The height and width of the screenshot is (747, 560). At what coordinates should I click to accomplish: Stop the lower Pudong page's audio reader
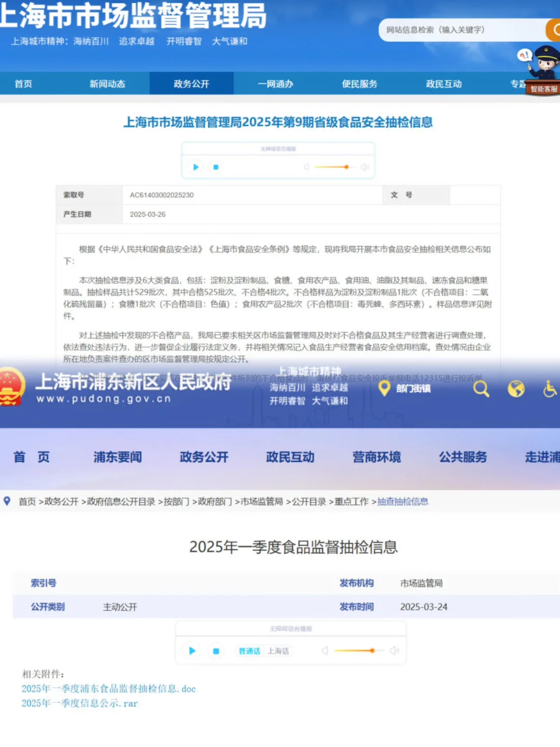coord(216,651)
